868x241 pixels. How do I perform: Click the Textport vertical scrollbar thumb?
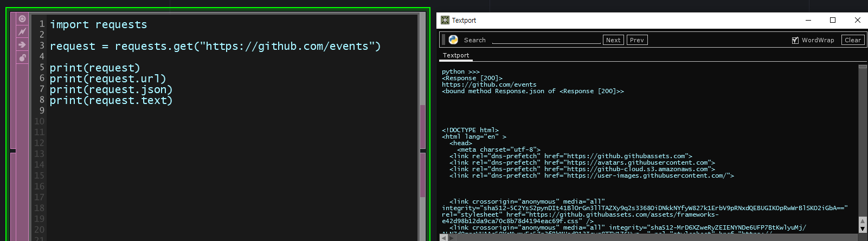coord(863,67)
